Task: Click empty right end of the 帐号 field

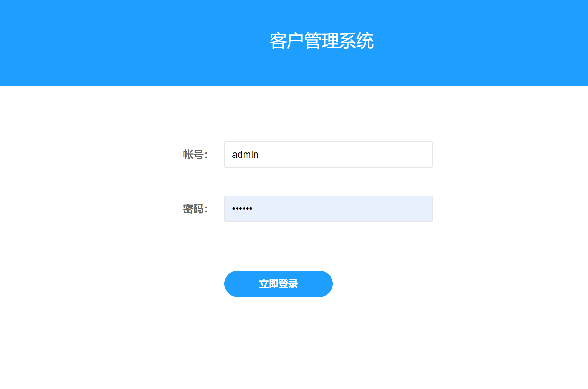Action: 399,155
